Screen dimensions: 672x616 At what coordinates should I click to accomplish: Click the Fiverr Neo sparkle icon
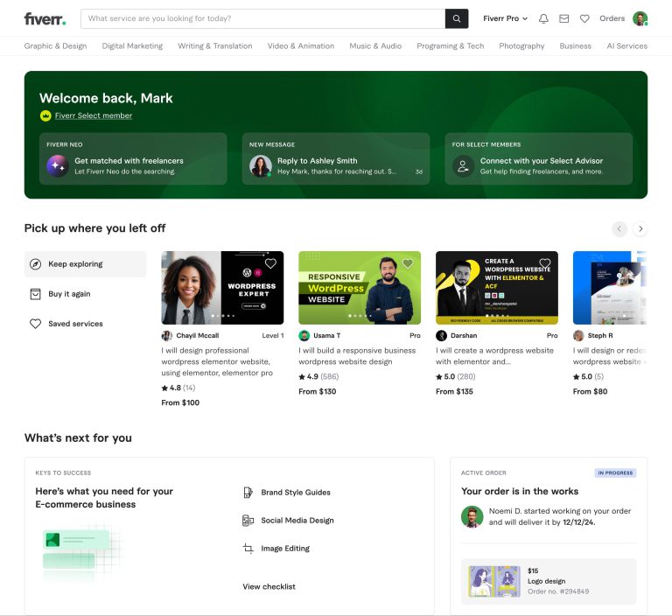click(x=58, y=166)
